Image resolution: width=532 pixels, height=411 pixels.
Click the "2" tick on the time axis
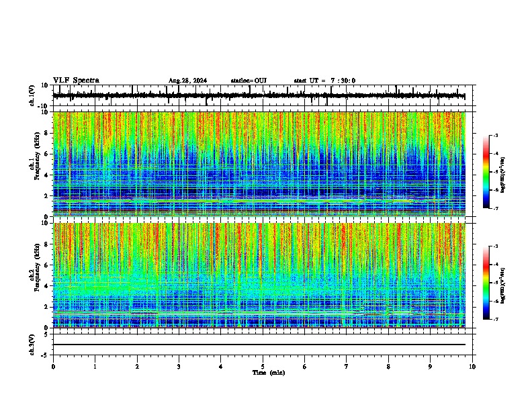coord(137,367)
